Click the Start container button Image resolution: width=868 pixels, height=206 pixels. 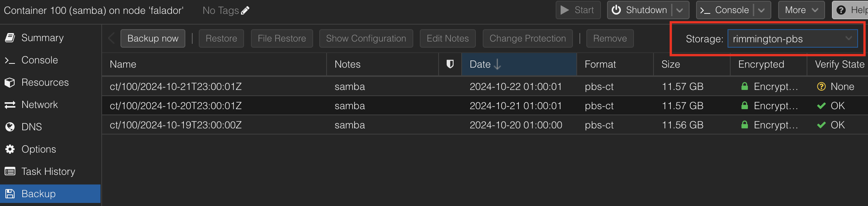click(x=578, y=10)
